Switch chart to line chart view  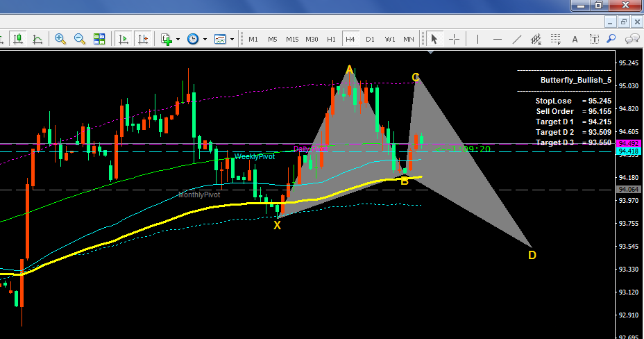coord(37,39)
